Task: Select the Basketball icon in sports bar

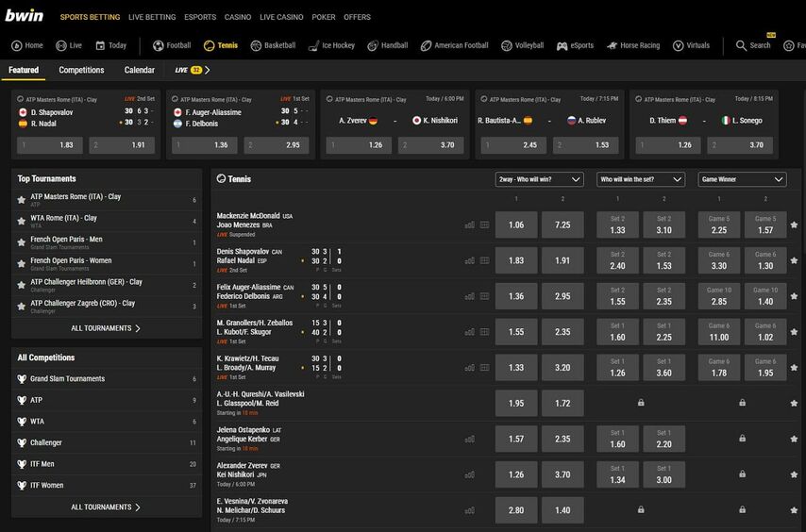Action: (x=256, y=45)
